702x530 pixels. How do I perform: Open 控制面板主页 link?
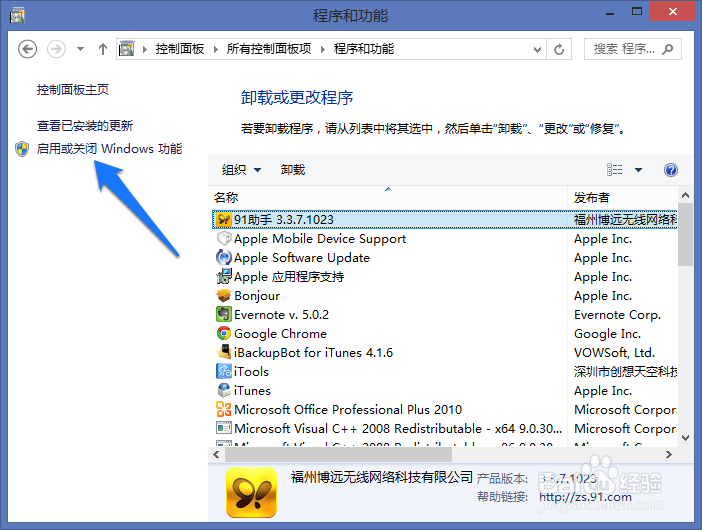coord(73,90)
